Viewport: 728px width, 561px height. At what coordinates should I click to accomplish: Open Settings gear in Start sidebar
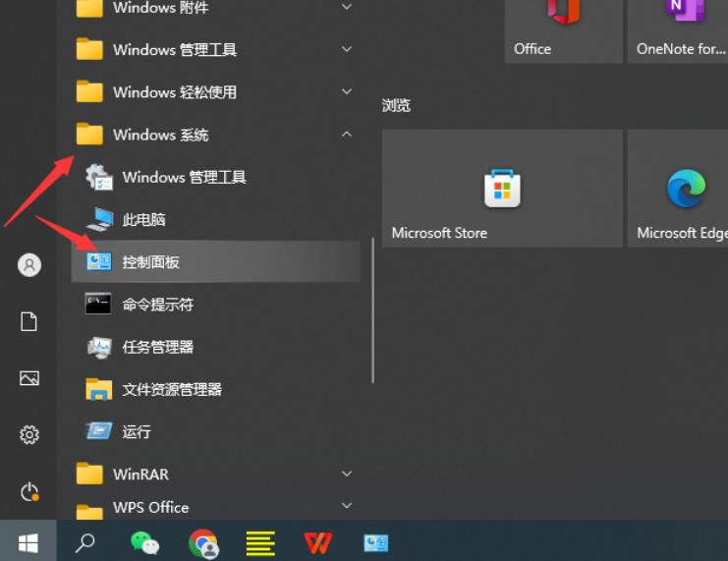coord(29,434)
